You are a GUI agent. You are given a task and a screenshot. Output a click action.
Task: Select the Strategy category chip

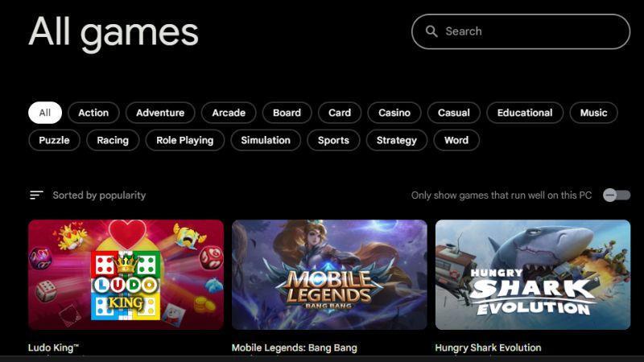397,140
